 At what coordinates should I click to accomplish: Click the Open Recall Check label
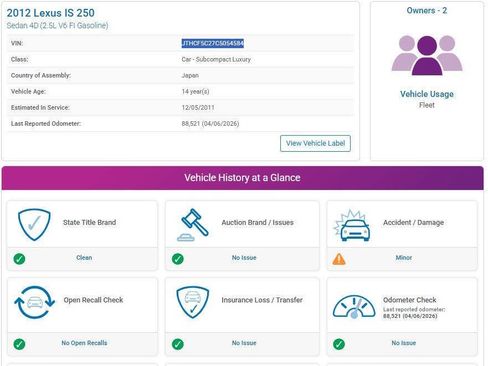tap(93, 300)
